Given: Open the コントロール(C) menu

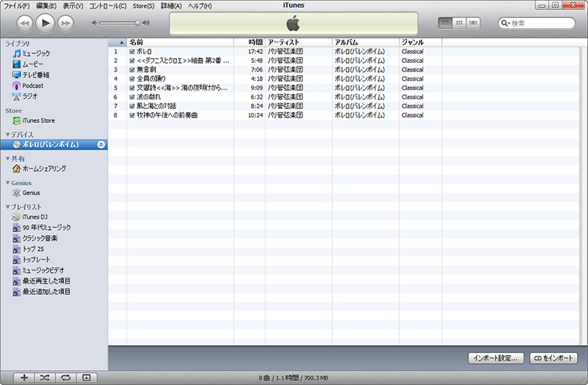Looking at the screenshot, I should (x=108, y=6).
